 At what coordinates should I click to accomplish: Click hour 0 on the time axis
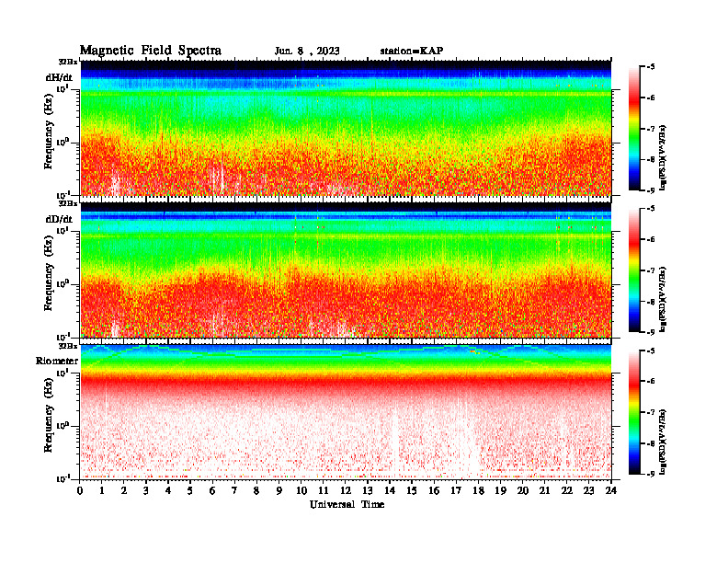pos(80,491)
